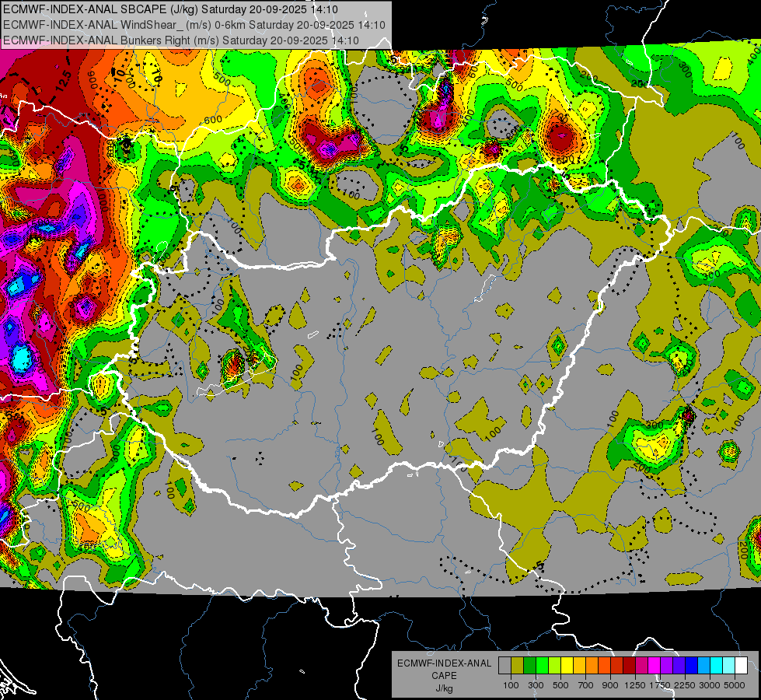Click the pure blue legend swatch
The width and height of the screenshot is (761, 700).
[x=692, y=666]
